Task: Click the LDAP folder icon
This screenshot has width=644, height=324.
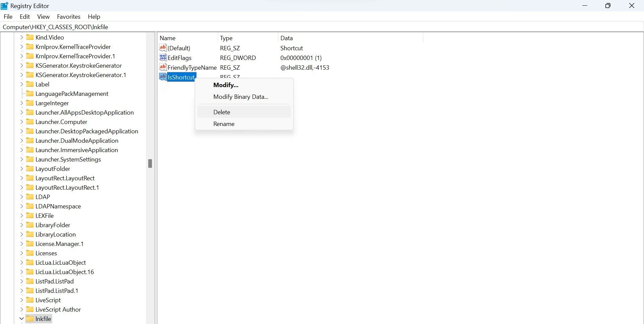Action: (30, 197)
